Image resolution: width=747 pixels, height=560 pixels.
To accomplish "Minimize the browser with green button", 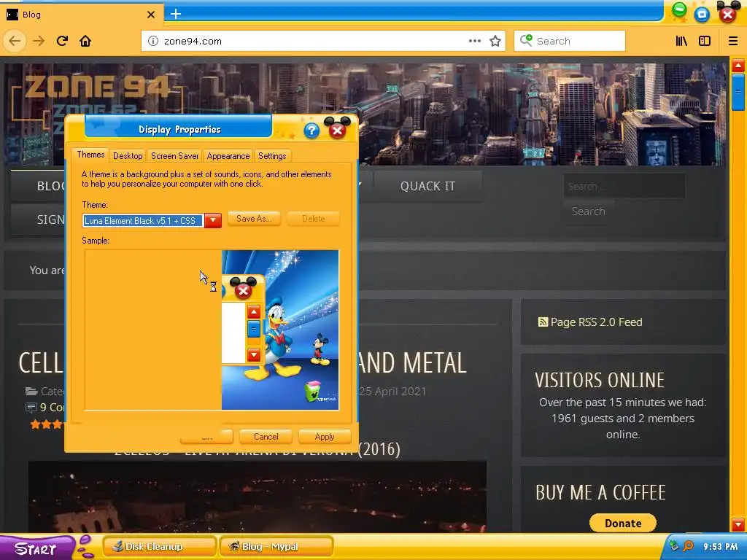I will pos(679,9).
